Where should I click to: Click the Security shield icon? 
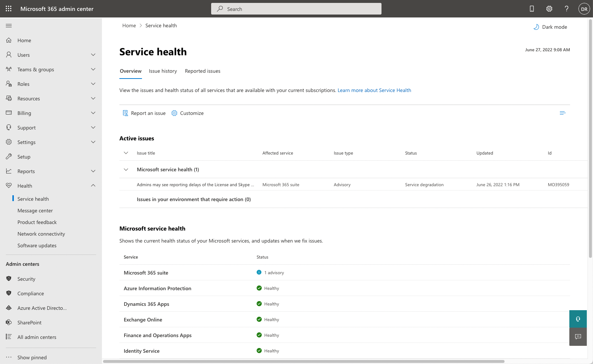coord(9,279)
